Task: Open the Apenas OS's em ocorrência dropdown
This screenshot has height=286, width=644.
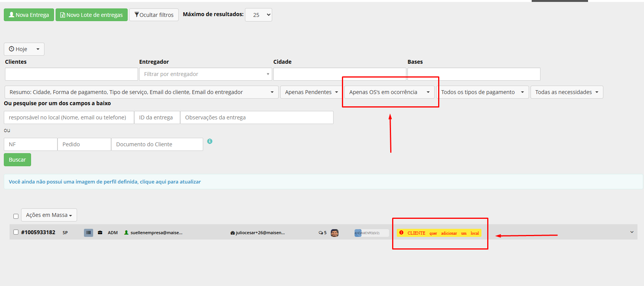Action: [x=389, y=92]
